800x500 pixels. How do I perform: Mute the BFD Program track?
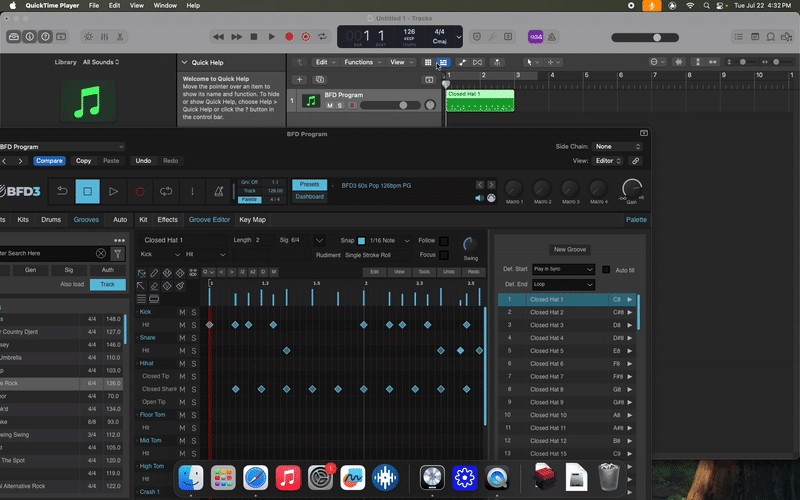pyautogui.click(x=330, y=106)
